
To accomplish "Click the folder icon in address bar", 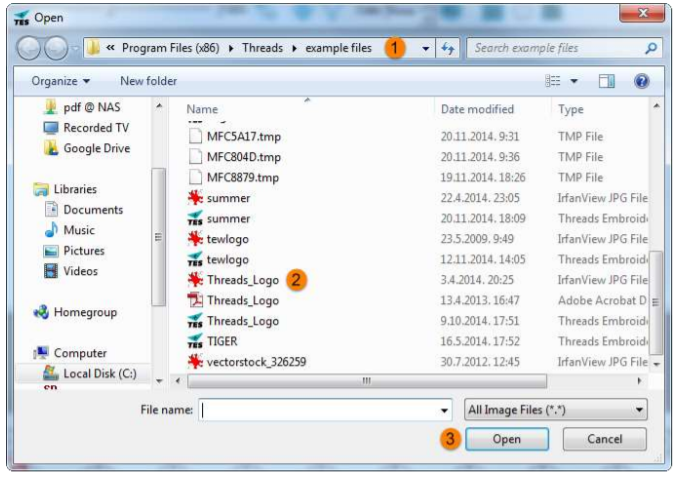I will 93,48.
